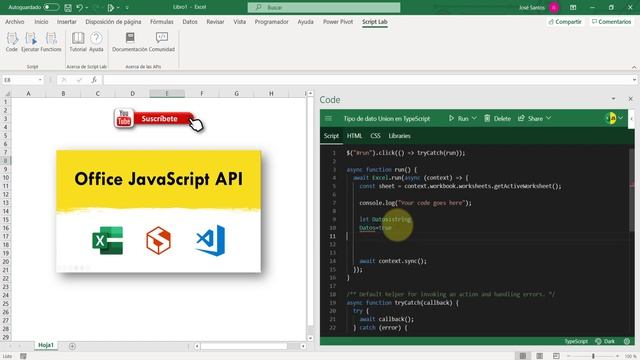The height and width of the screenshot is (360, 640).
Task: Open the Ribbon Display Options icon
Action: 573,7
